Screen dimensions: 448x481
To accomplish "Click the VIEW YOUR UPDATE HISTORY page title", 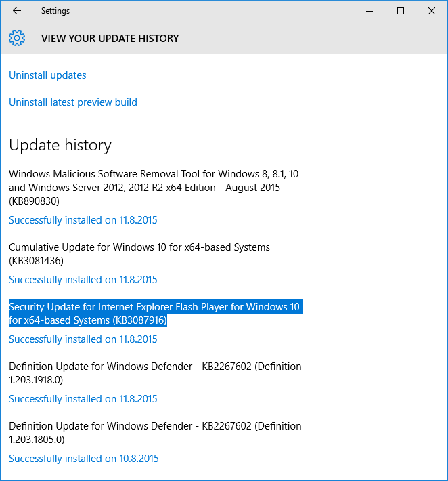I will coord(110,39).
